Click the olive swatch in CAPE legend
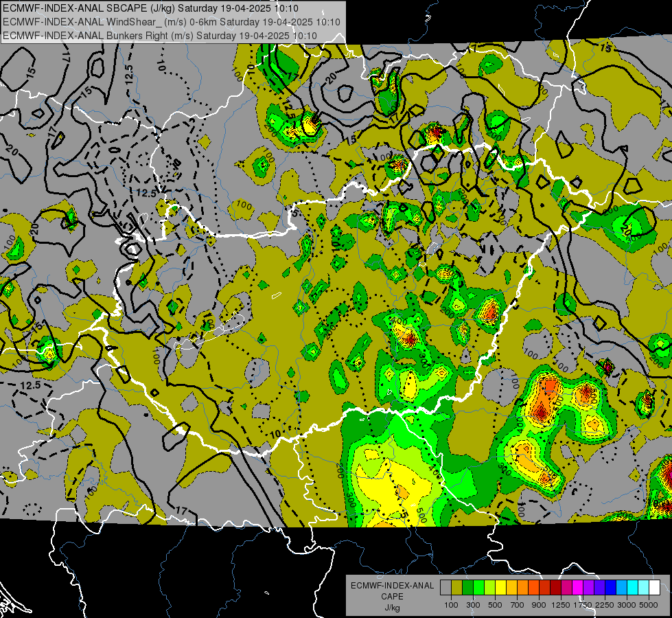 click(457, 587)
